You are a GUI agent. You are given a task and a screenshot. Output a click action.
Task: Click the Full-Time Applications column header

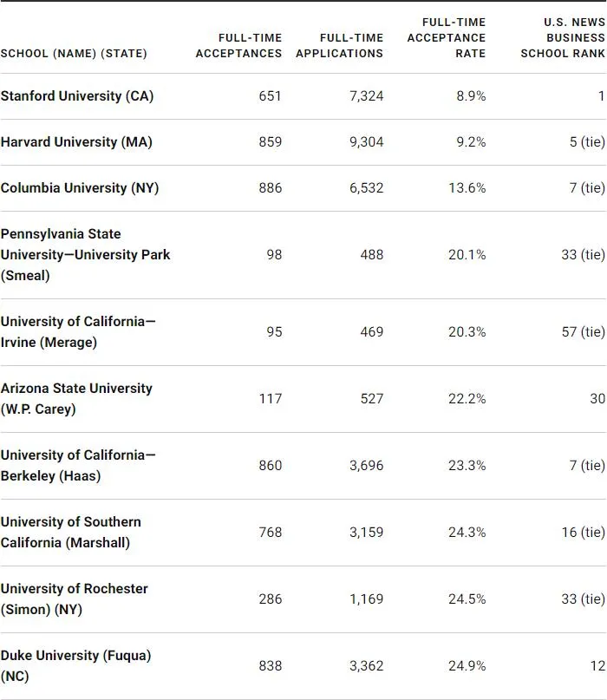pos(339,46)
